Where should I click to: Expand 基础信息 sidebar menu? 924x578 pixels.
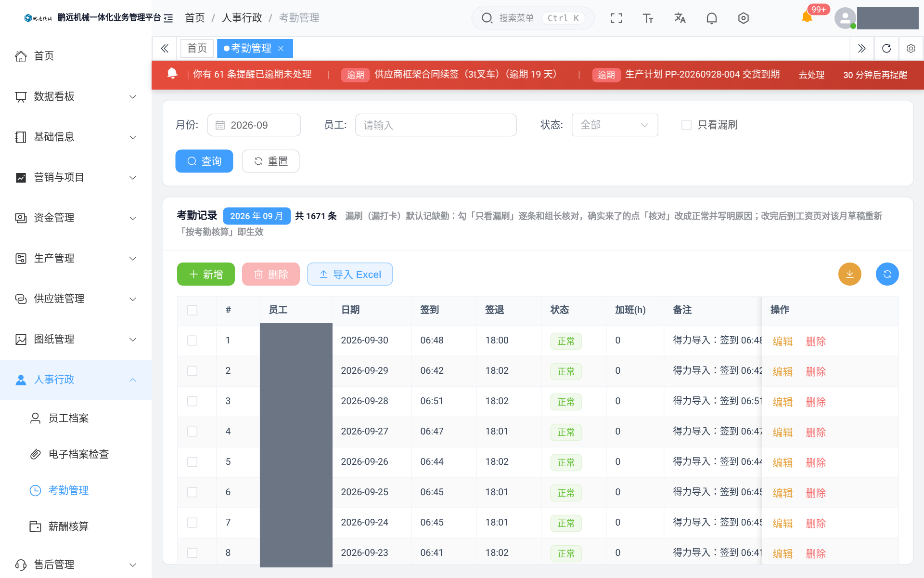pyautogui.click(x=76, y=137)
